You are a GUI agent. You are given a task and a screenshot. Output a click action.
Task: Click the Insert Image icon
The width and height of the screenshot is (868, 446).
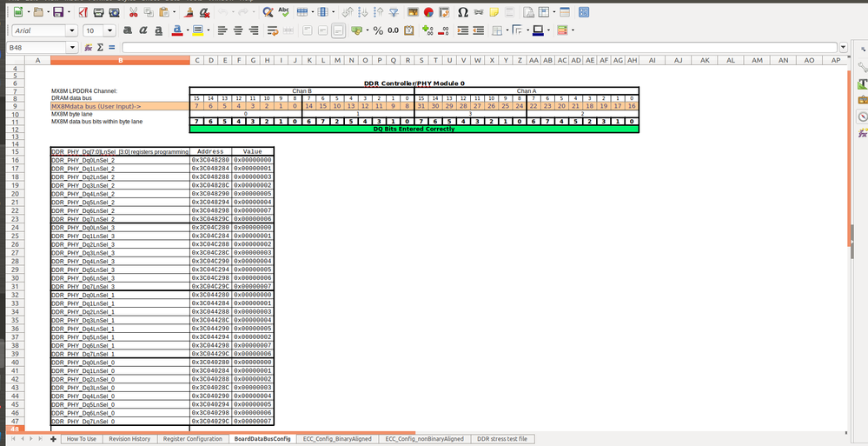coord(413,11)
